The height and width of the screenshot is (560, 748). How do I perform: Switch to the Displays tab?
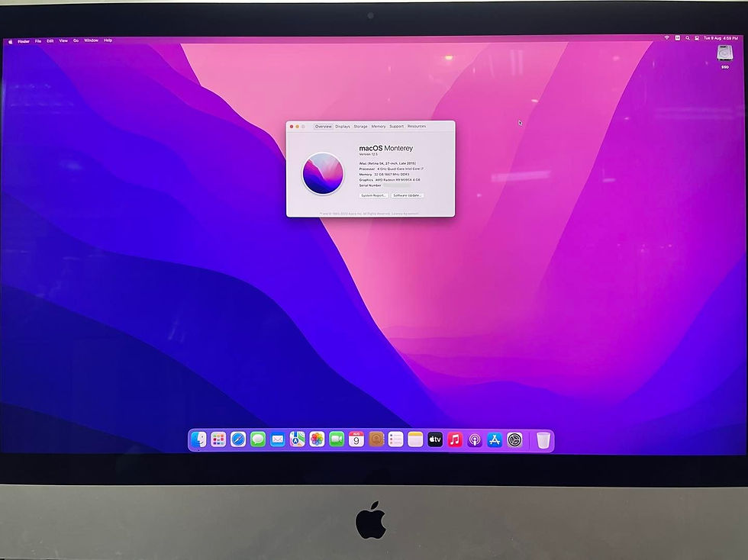(x=343, y=127)
